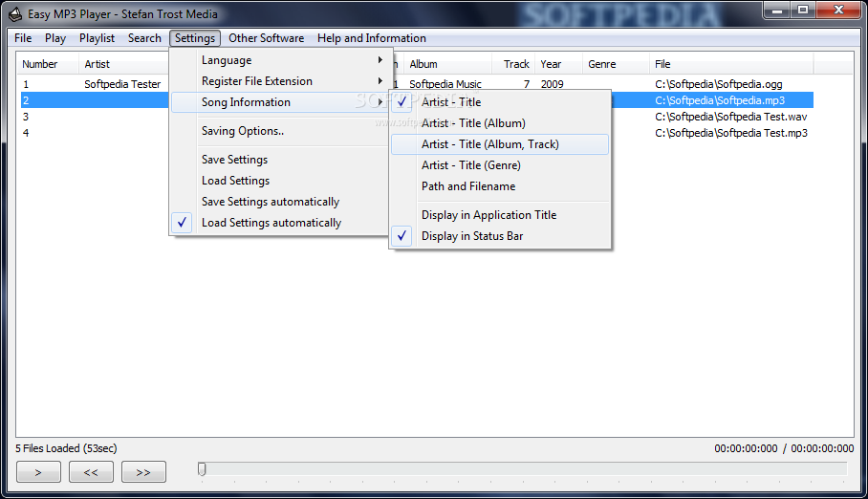Viewport: 868px width, 499px height.
Task: Sort by the Genre column header
Action: [x=616, y=64]
